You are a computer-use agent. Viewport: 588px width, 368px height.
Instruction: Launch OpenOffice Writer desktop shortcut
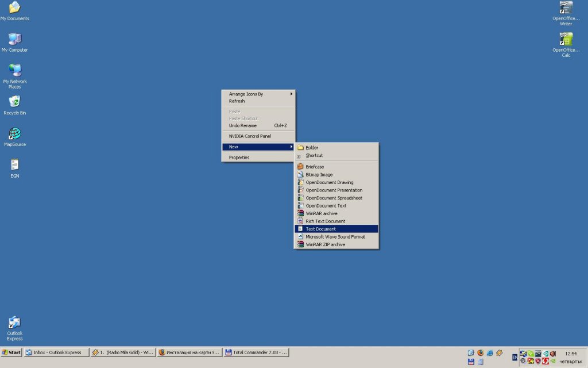point(566,8)
